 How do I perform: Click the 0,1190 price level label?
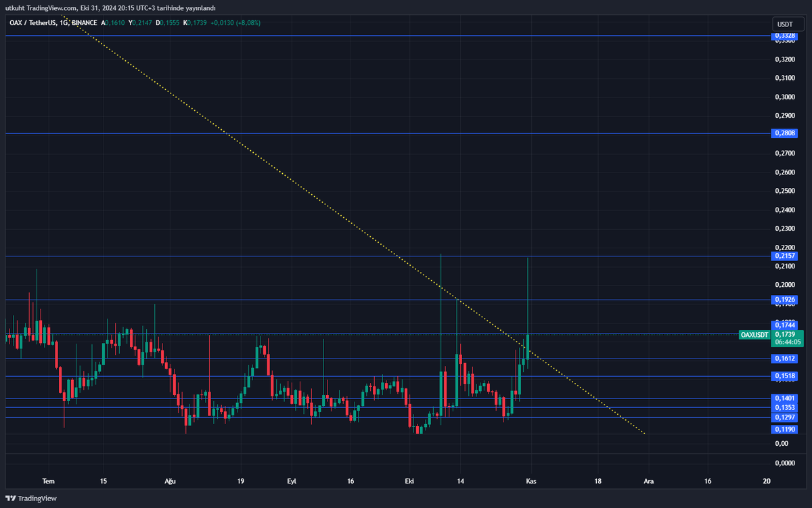pyautogui.click(x=785, y=429)
